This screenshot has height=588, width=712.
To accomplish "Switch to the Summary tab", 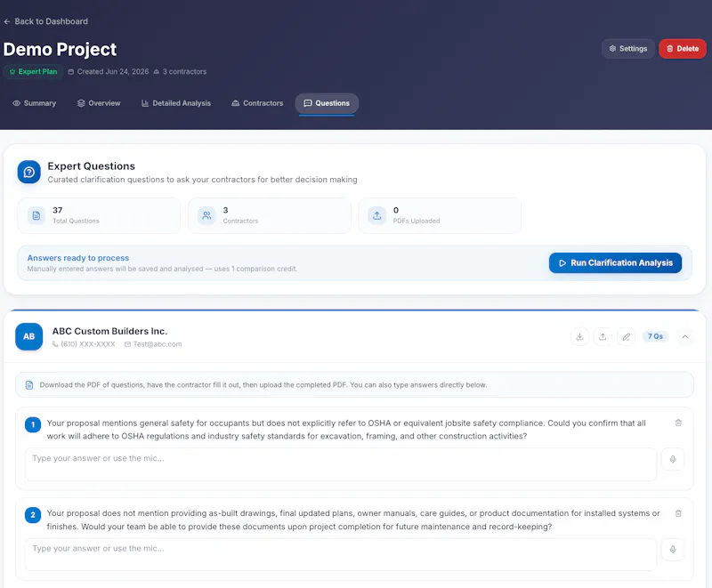I will (x=35, y=103).
